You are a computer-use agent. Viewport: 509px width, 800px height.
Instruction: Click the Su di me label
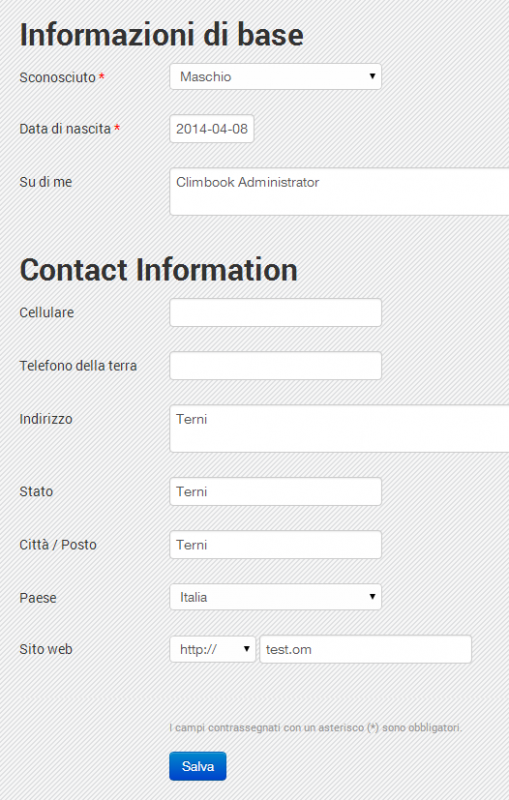point(46,182)
